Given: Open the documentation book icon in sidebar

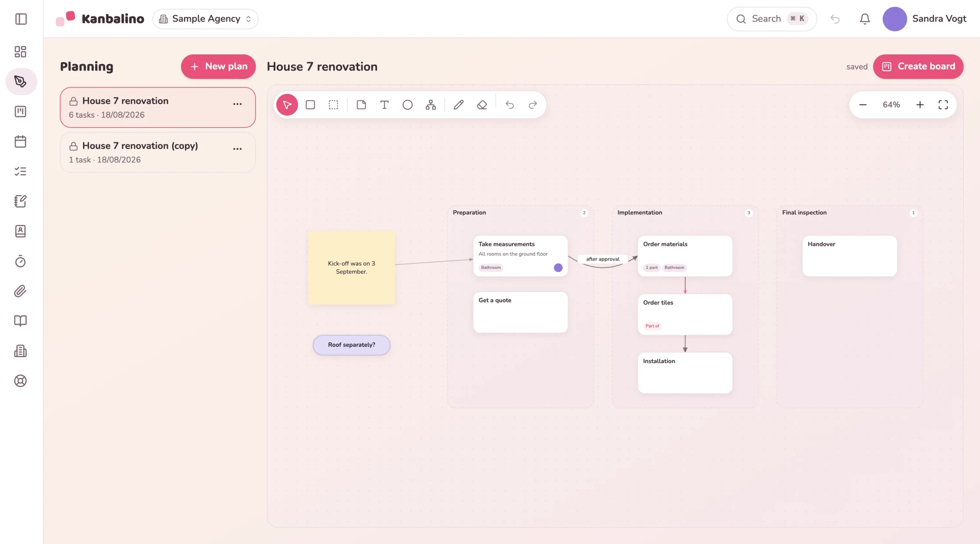Looking at the screenshot, I should coord(20,321).
